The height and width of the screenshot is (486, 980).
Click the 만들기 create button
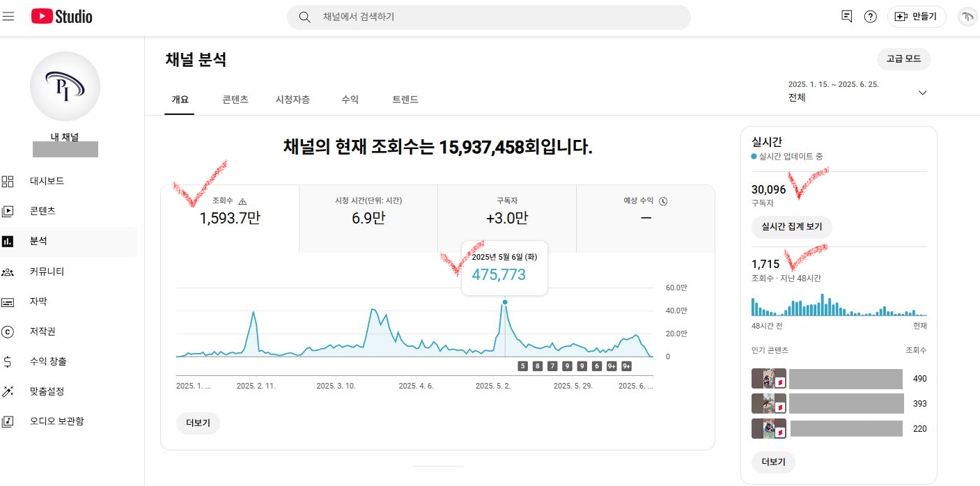point(917,17)
